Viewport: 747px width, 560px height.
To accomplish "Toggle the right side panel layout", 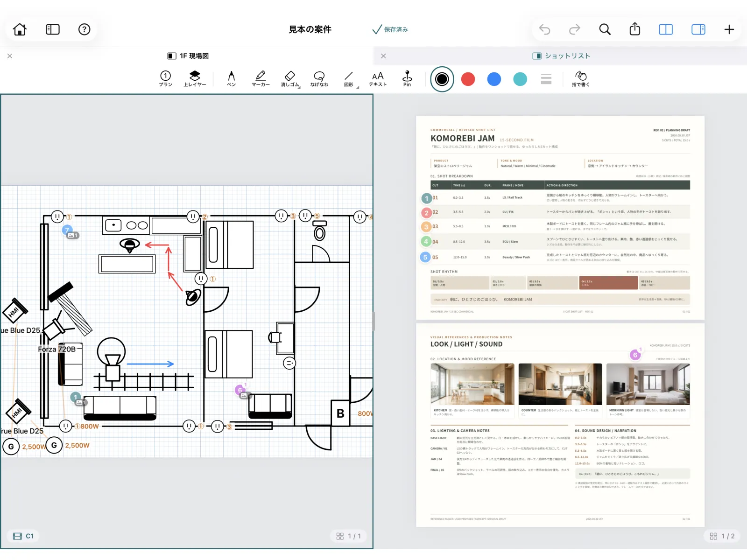I will point(698,29).
